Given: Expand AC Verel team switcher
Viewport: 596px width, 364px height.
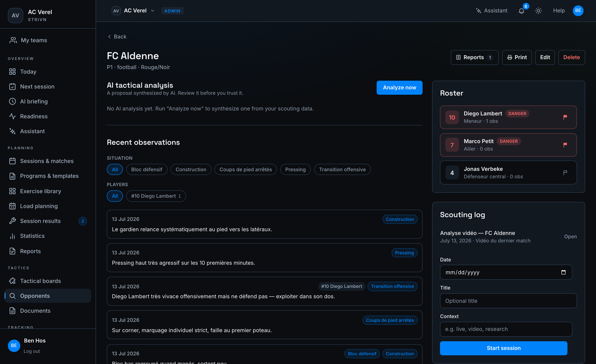Looking at the screenshot, I should point(133,11).
